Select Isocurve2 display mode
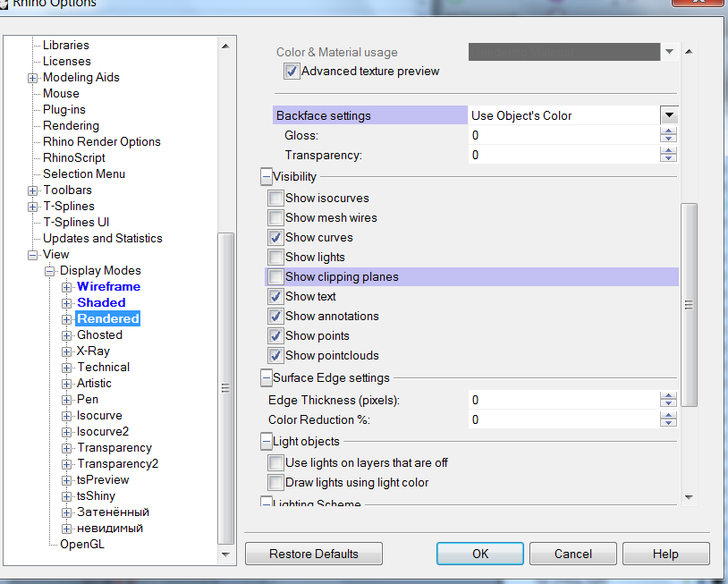This screenshot has height=584, width=728. [103, 432]
